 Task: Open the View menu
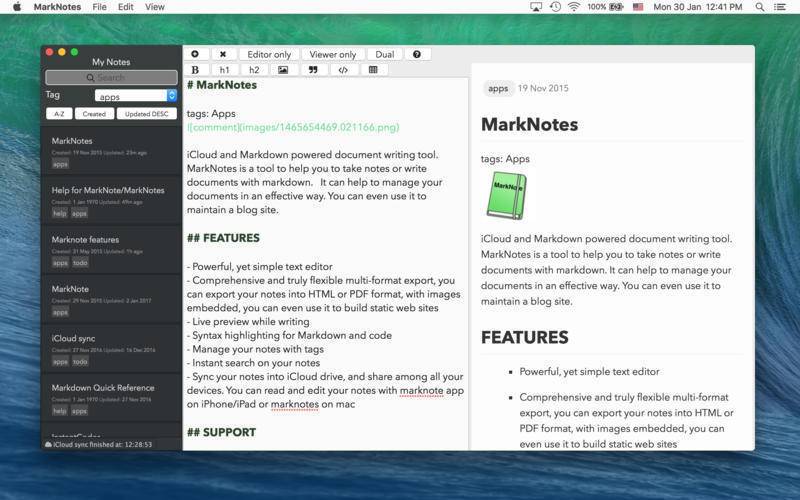tap(155, 7)
